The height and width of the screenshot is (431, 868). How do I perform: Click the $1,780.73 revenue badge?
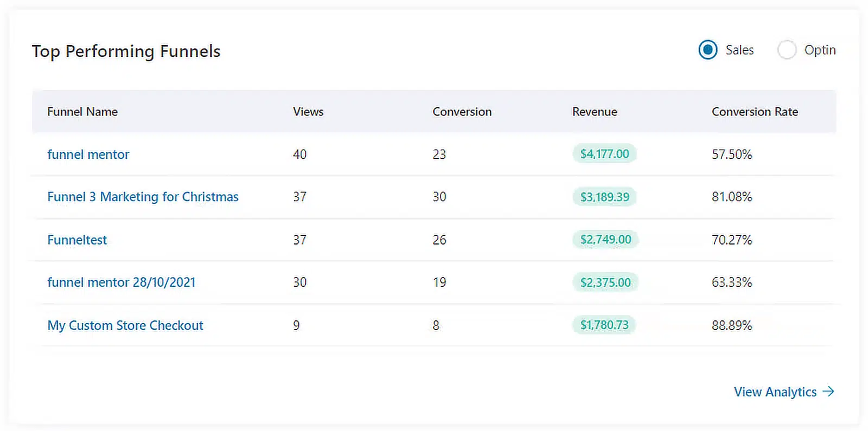pyautogui.click(x=604, y=325)
